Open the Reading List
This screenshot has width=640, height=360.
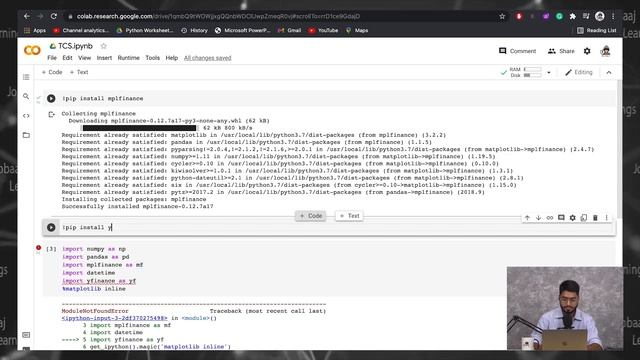coord(597,30)
